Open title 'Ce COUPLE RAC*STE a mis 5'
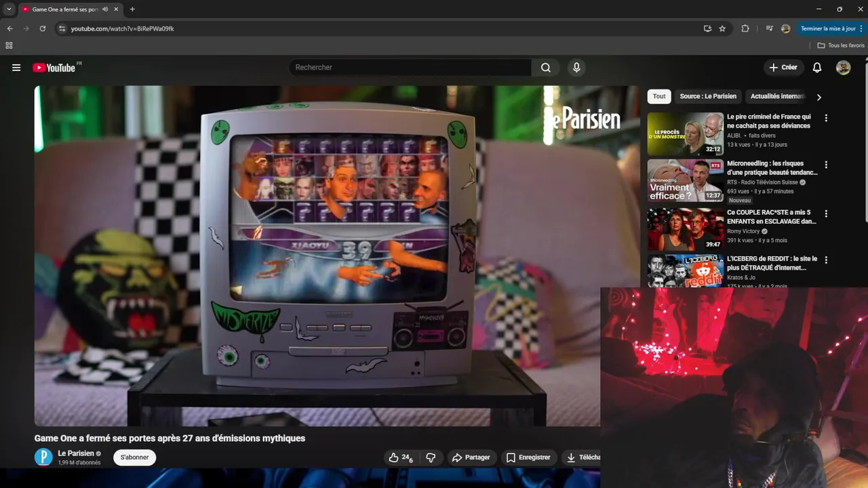868x488 pixels. [772, 217]
